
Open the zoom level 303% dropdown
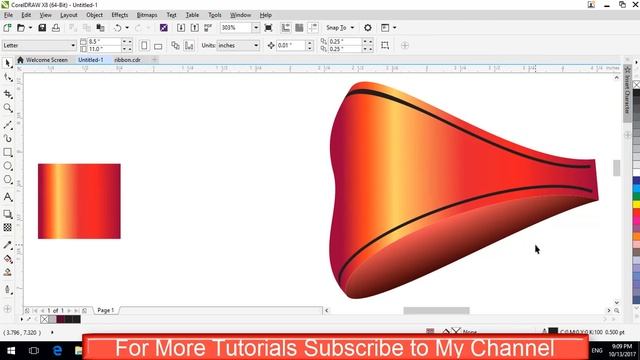(256, 28)
